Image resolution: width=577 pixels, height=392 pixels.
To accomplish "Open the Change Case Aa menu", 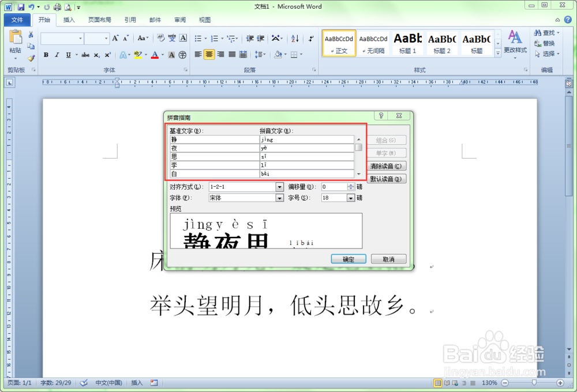I will [x=143, y=38].
